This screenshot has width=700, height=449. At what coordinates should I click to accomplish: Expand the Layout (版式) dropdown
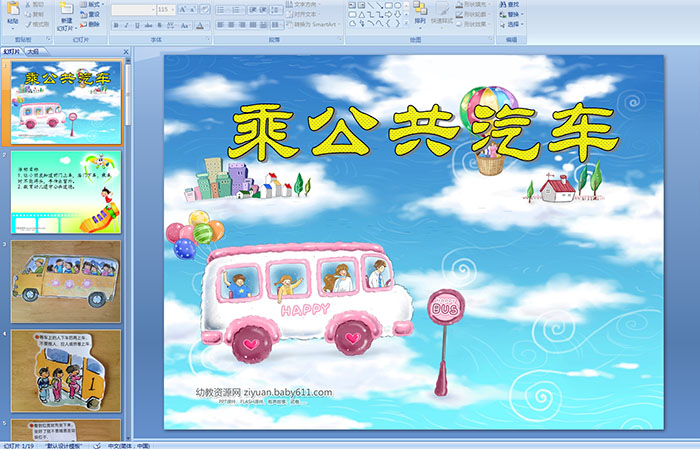click(x=93, y=4)
